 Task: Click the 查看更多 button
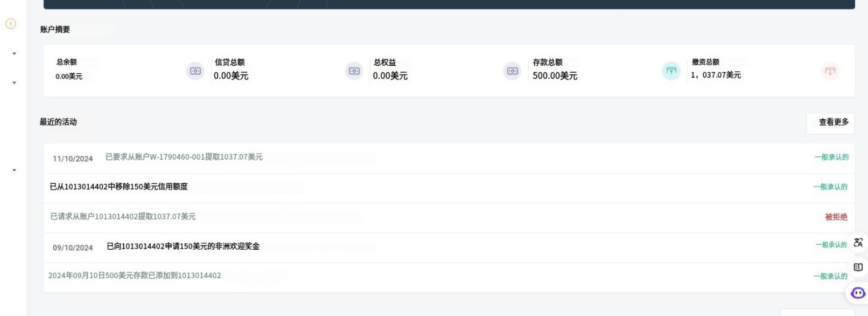point(833,122)
